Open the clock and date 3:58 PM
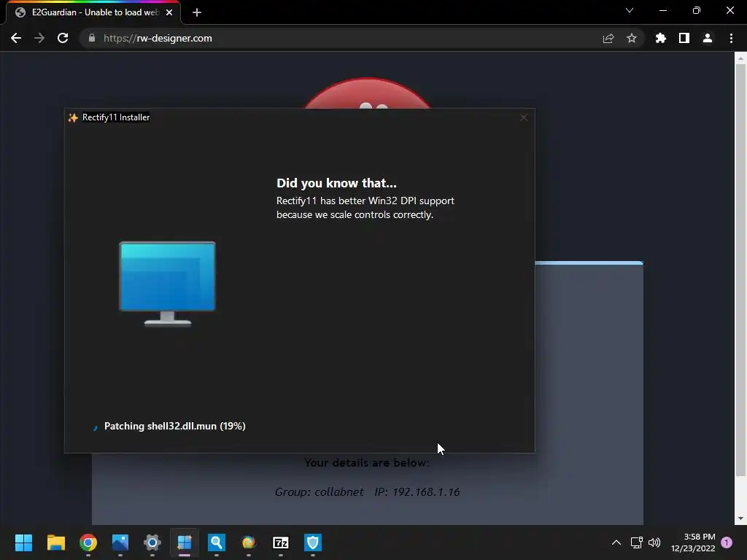The height and width of the screenshot is (560, 747). pyautogui.click(x=693, y=542)
